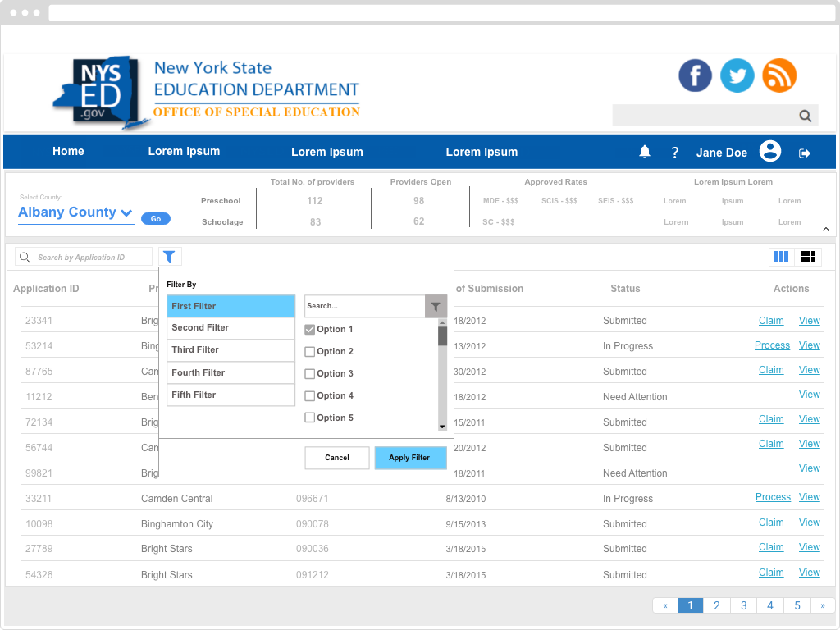This screenshot has width=840, height=630.
Task: Open the Twitter social icon
Action: point(737,75)
